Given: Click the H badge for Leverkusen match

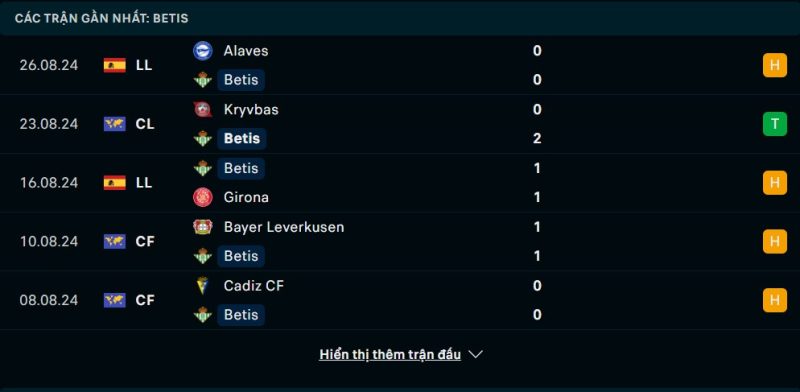Looking at the screenshot, I should [x=774, y=241].
